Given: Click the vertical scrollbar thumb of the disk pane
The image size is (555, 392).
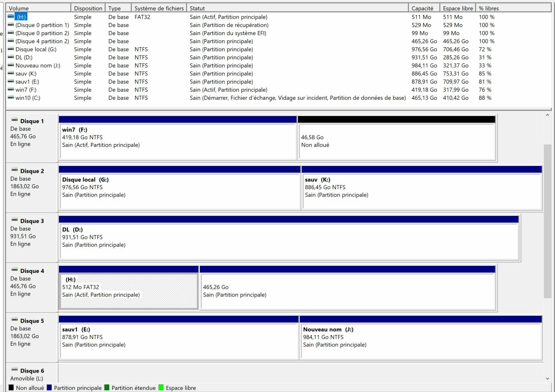Looking at the screenshot, I should 547,221.
